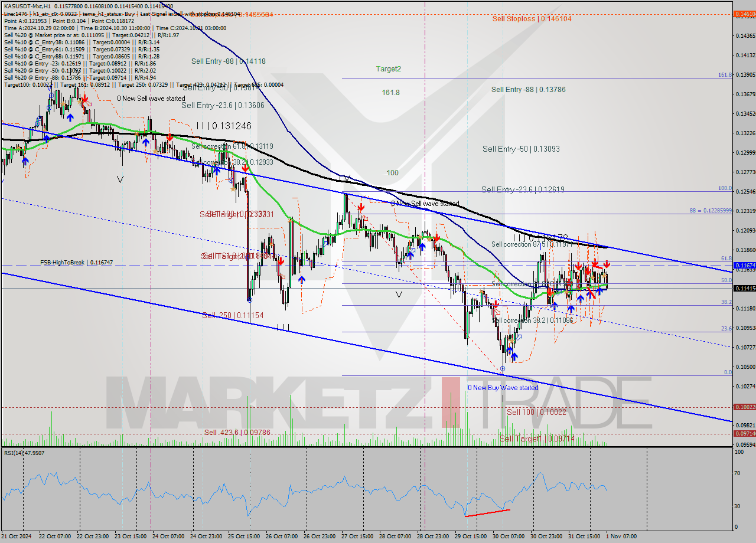Click the 0.09714 price tag on axis
Screen dimensions: 756x543
[744, 433]
